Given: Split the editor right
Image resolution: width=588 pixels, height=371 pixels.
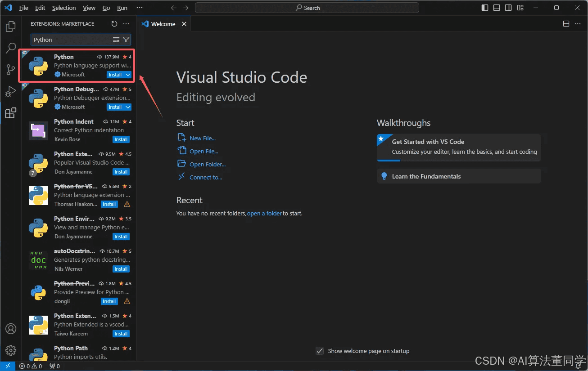Looking at the screenshot, I should 566,24.
